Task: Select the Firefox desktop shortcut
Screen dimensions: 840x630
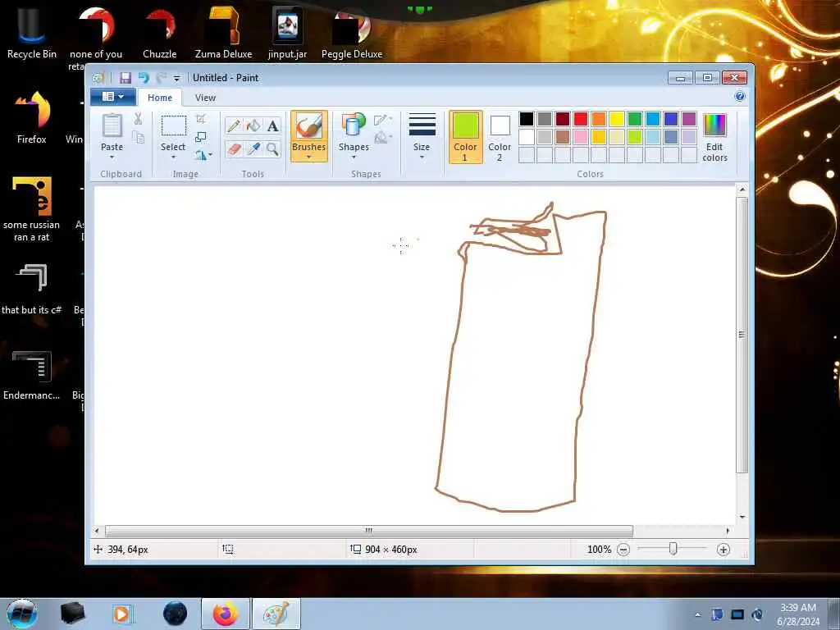Action: (32, 118)
